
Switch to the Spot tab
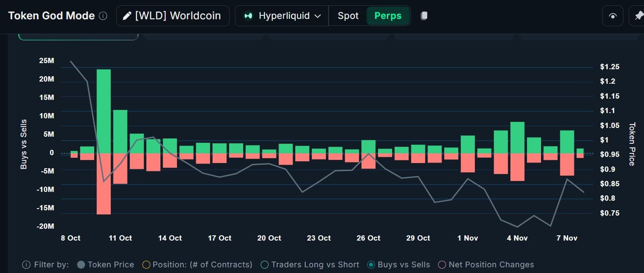point(348,15)
